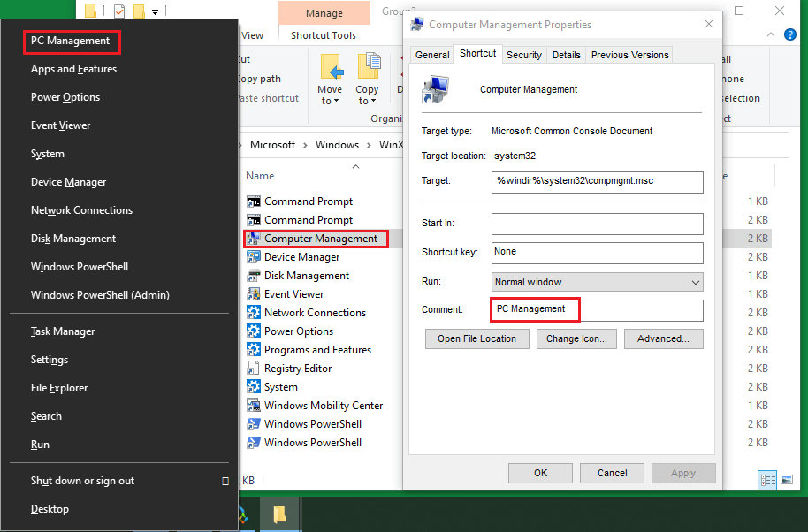The width and height of the screenshot is (808, 532).
Task: Open the Security tab in Properties
Action: 524,55
